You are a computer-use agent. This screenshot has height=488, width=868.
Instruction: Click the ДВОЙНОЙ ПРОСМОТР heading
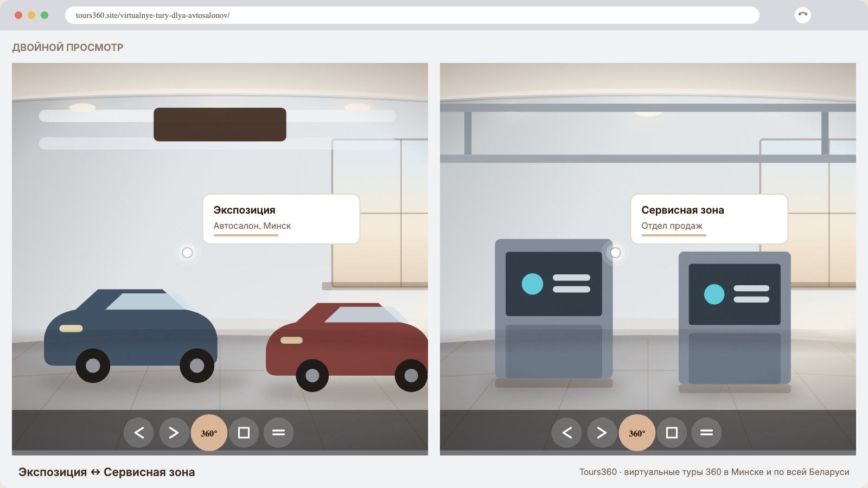click(68, 47)
